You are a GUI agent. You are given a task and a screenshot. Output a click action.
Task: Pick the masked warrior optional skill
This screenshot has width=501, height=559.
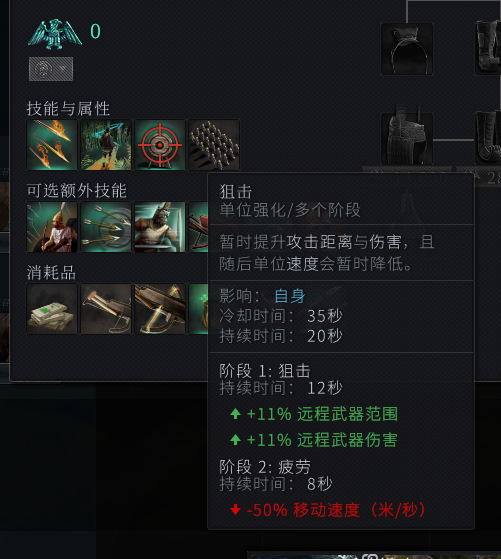pos(160,227)
